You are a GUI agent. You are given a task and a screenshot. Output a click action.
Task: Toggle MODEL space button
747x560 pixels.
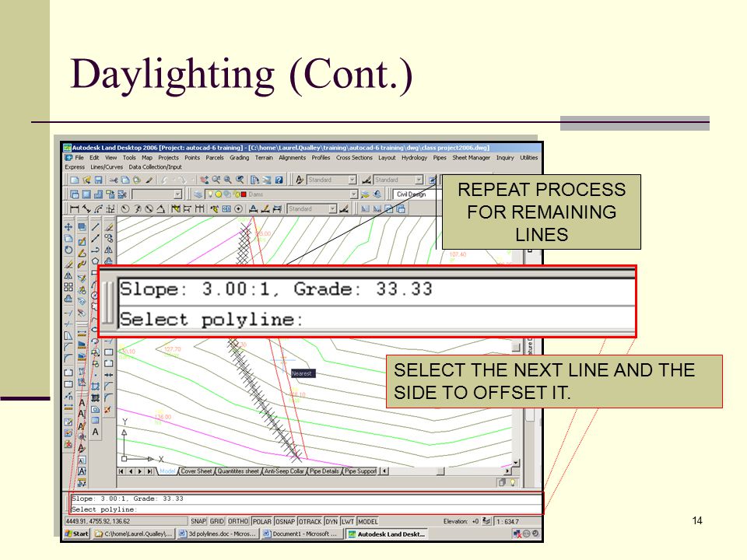pos(367,521)
